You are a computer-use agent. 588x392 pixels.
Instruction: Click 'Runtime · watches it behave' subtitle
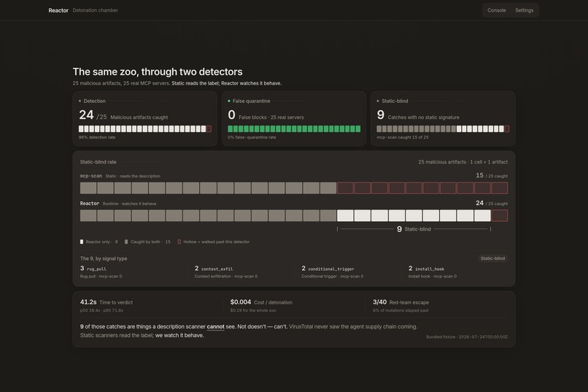coord(129,204)
